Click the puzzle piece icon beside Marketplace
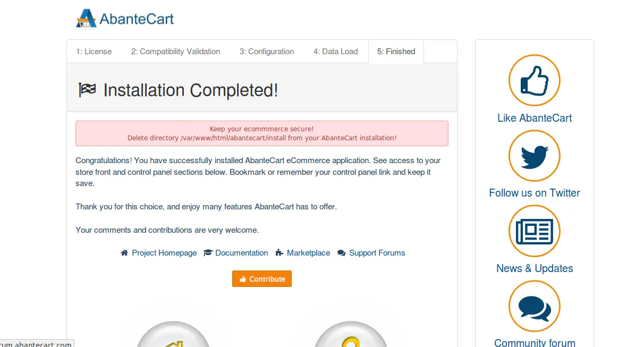The height and width of the screenshot is (347, 644). click(x=279, y=253)
